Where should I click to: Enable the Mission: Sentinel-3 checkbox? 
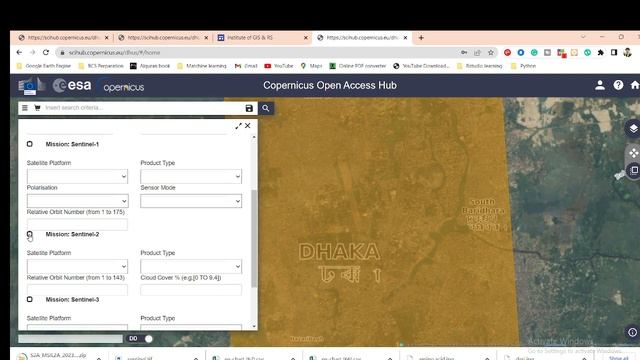point(29,299)
